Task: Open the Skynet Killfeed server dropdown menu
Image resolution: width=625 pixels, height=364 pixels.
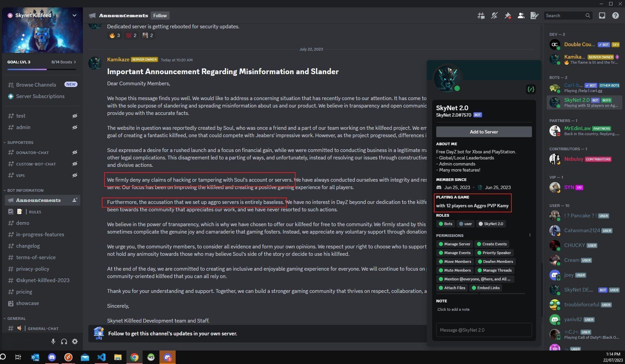Action: (x=75, y=15)
